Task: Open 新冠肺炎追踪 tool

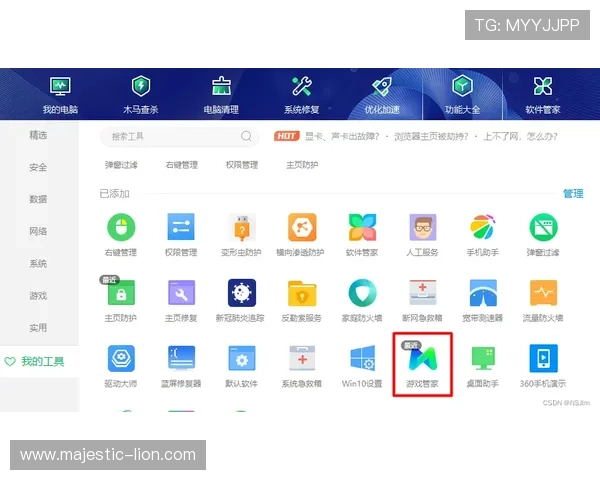Action: point(241,300)
